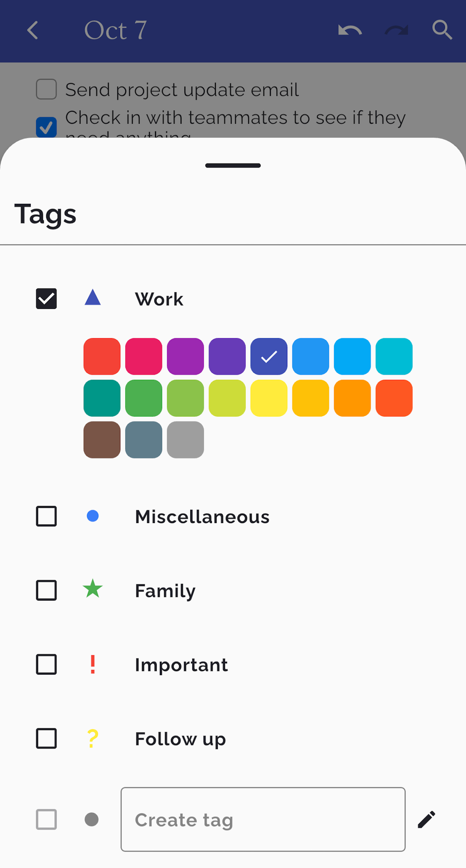This screenshot has height=868, width=466.
Task: Tap the drag handle atop the Tags sheet
Action: point(233,165)
